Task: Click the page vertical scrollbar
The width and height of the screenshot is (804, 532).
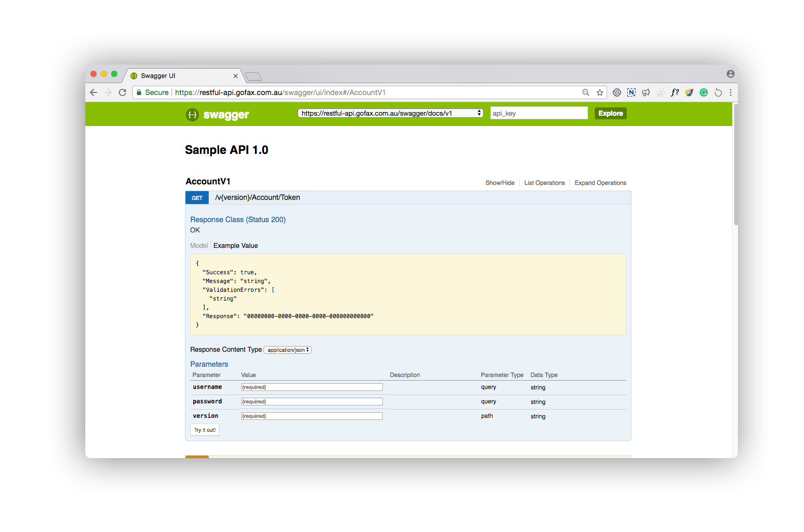Action: [x=735, y=164]
